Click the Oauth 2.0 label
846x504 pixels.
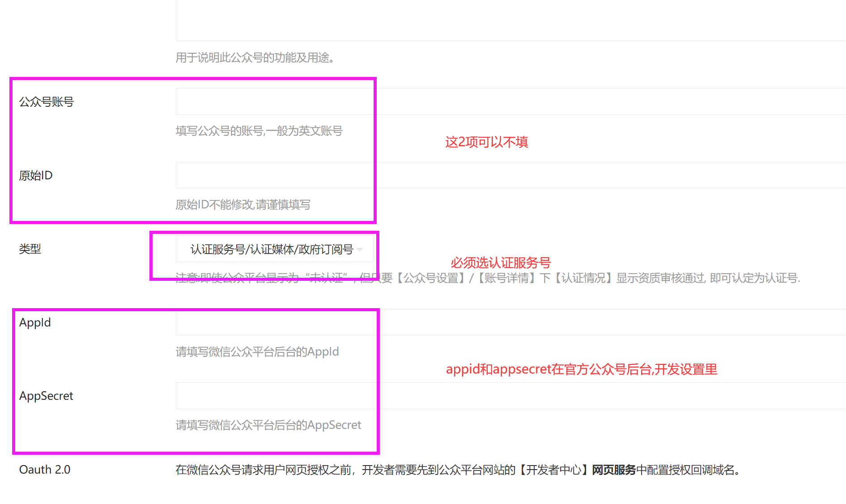coord(45,470)
